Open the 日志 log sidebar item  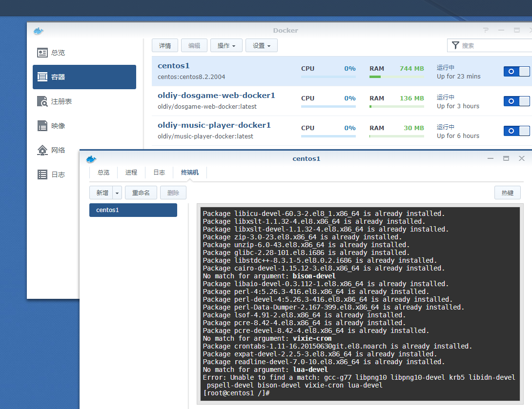(x=56, y=175)
